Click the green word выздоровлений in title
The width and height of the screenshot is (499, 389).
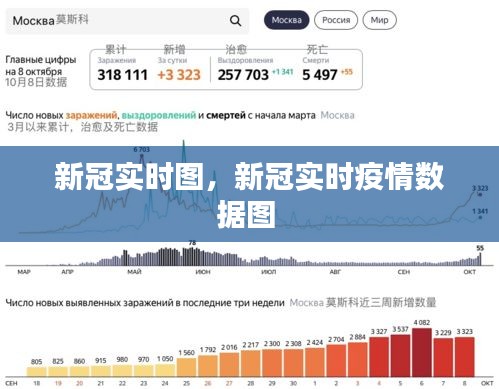pyautogui.click(x=159, y=115)
